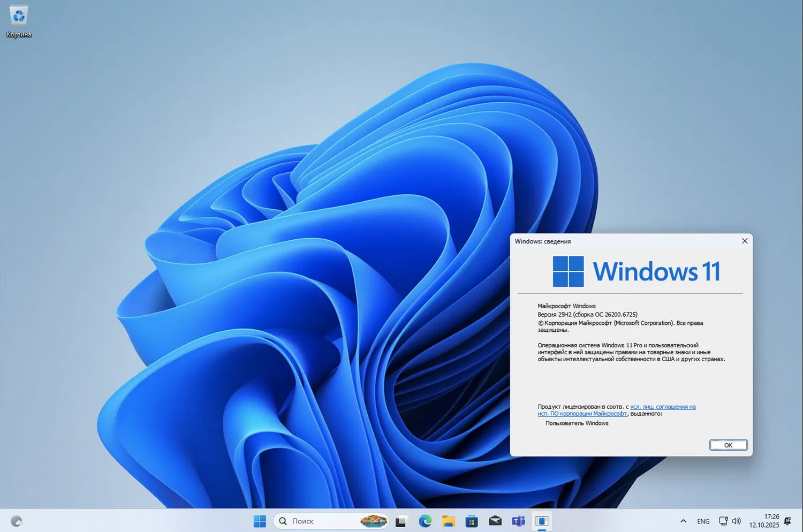The width and height of the screenshot is (803, 532).
Task: Click the Майкрософт Windows text line
Action: coord(567,306)
